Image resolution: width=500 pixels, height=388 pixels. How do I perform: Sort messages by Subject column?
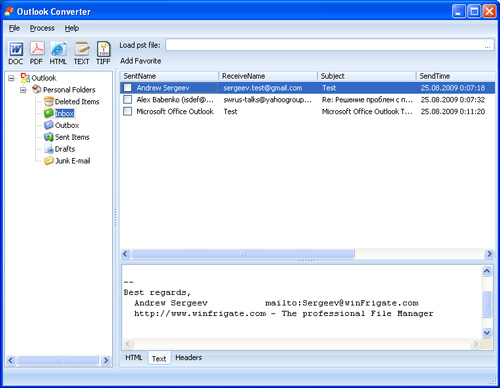click(x=366, y=76)
